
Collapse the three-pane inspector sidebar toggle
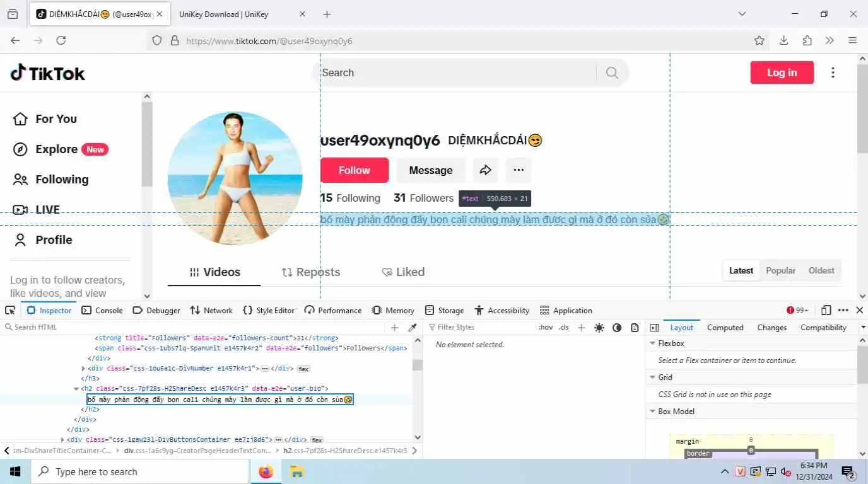[x=654, y=327]
